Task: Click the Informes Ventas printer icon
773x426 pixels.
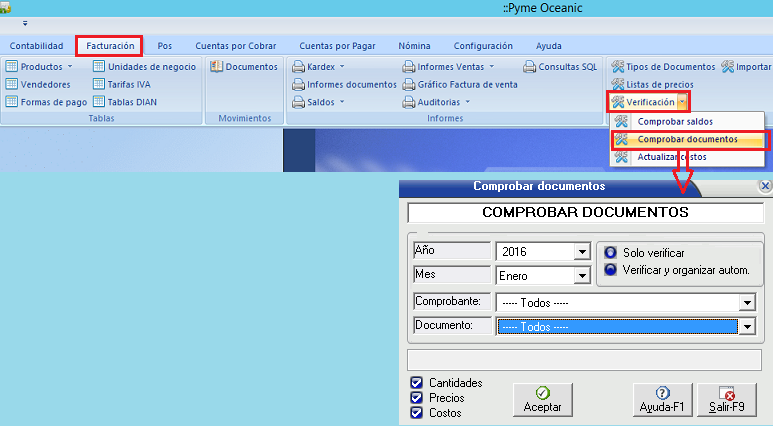Action: coord(409,67)
